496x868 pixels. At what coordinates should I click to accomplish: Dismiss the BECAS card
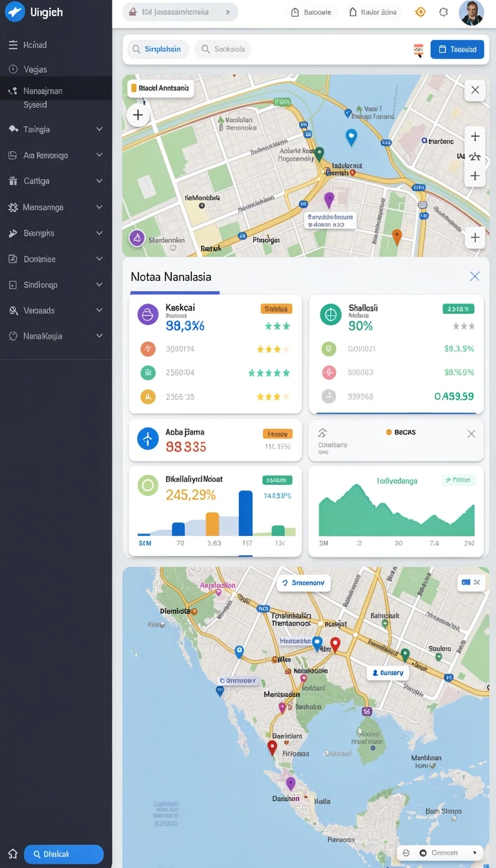pos(471,434)
